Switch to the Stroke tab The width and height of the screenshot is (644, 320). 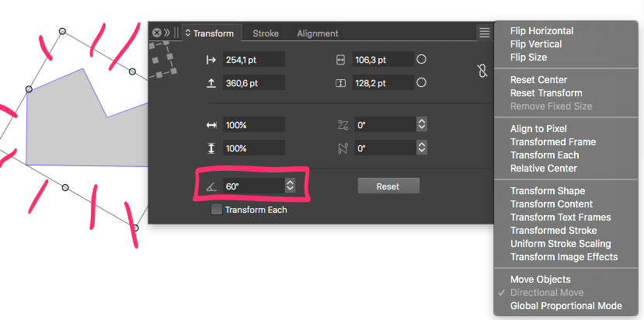pos(266,33)
